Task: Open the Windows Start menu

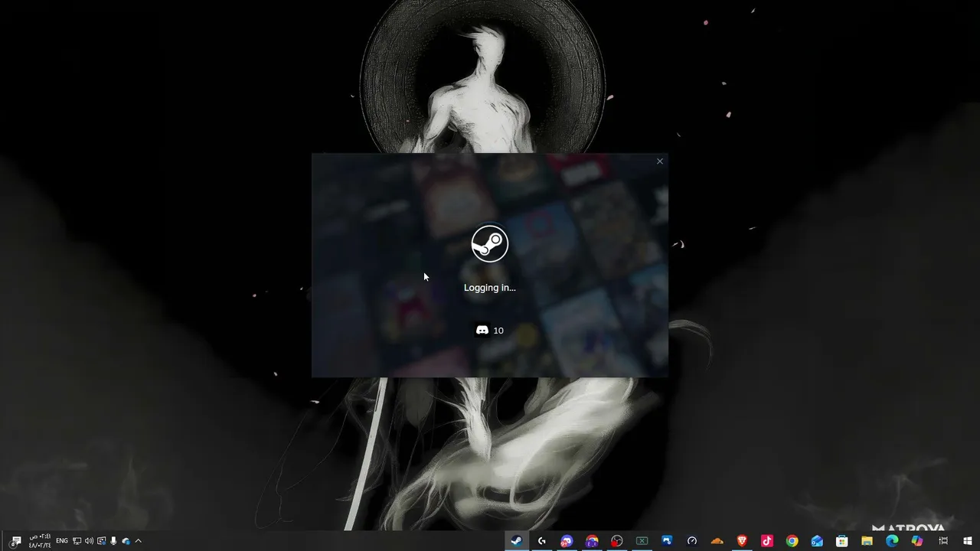Action: pos(968,541)
